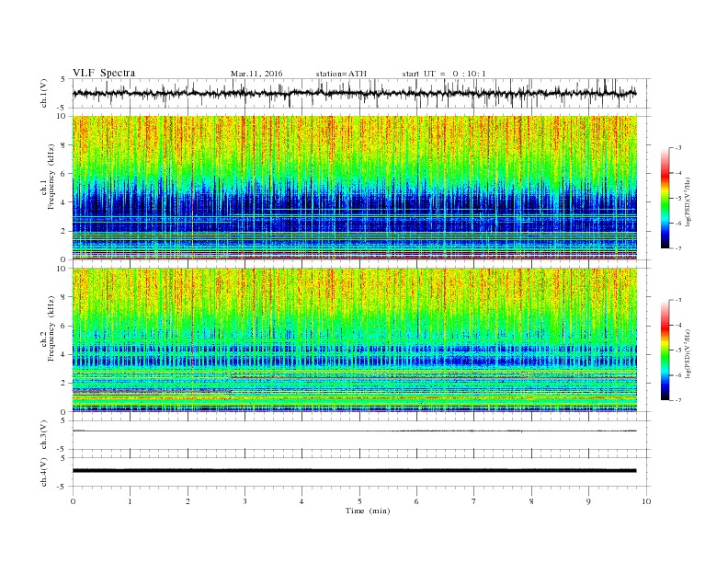Click the '-3' tick on ch.1 colorbar
Screen dimensions: 728x563
(678, 148)
